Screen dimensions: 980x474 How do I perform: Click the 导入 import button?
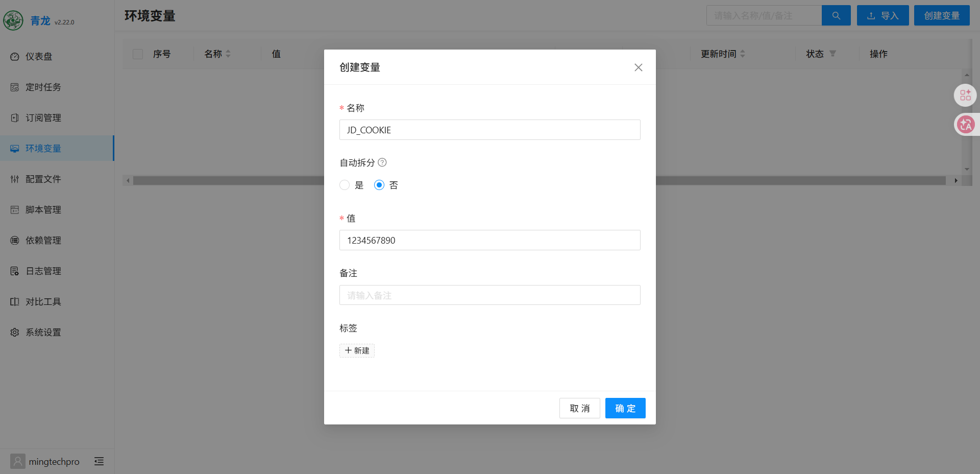click(x=883, y=15)
